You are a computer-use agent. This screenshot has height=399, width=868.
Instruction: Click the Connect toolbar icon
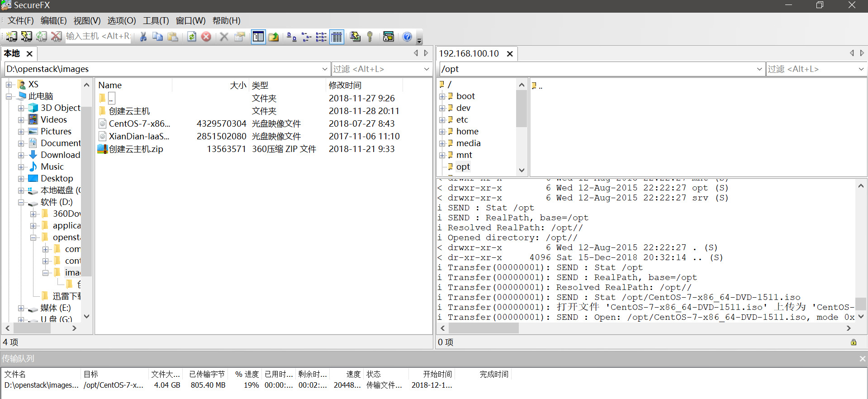(x=12, y=37)
